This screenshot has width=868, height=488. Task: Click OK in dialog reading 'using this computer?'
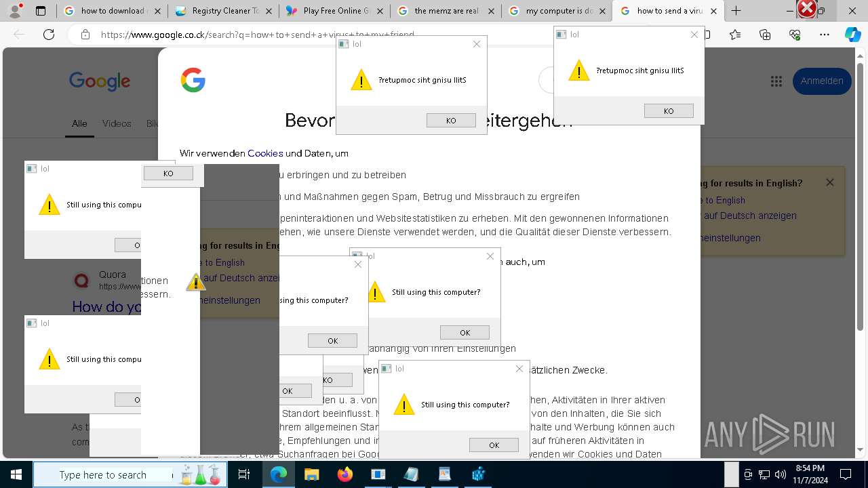(x=332, y=340)
